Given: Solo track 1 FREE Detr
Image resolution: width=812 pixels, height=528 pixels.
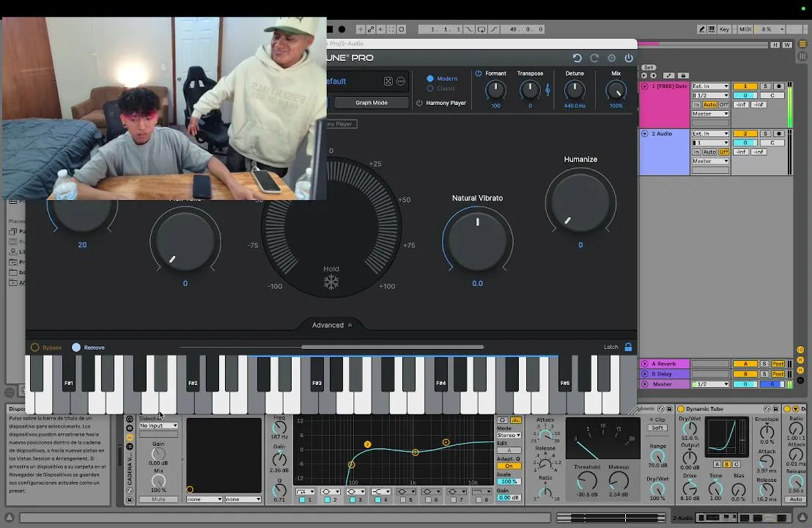Looking at the screenshot, I should tap(765, 87).
